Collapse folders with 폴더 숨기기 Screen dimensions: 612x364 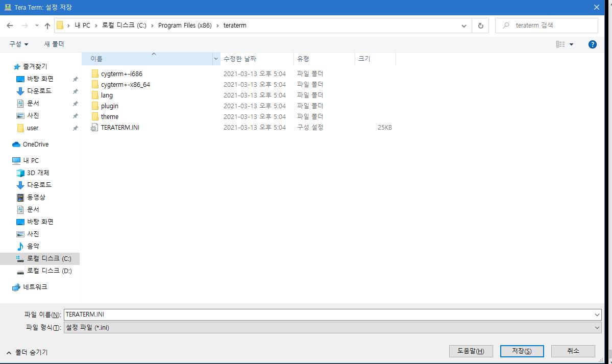(x=27, y=352)
